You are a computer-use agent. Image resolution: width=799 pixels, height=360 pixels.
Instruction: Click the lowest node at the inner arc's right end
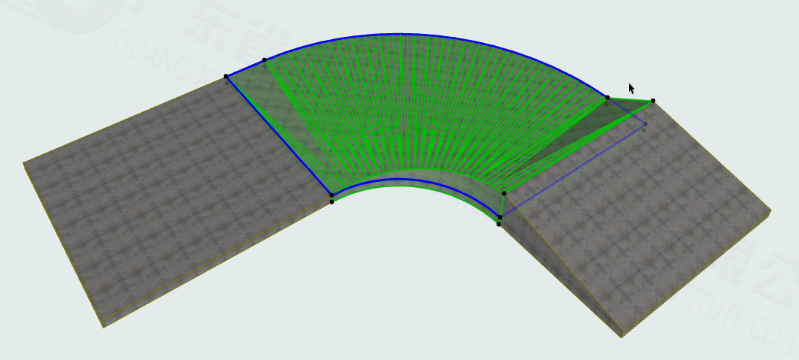499,224
